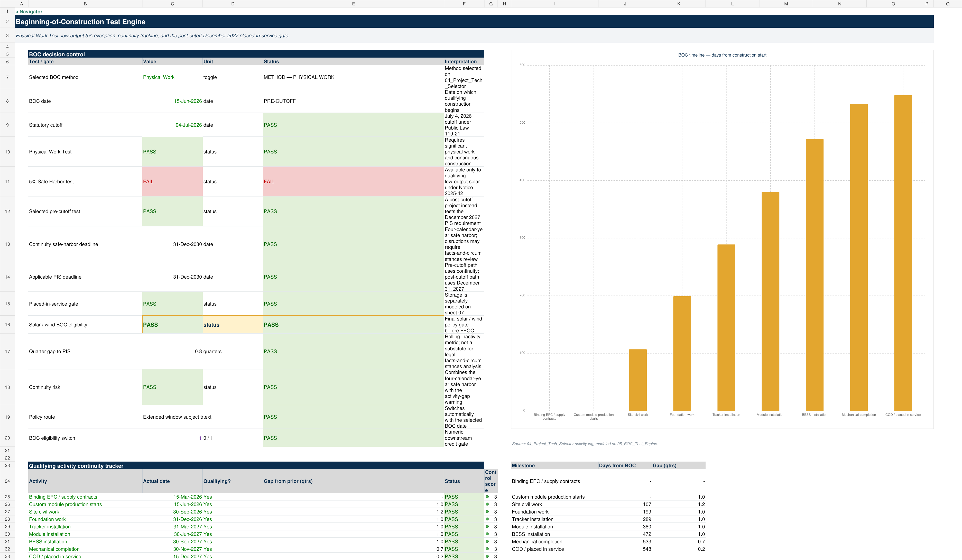This screenshot has width=962, height=560.
Task: Click the green indicator dot for Foundation work
Action: 487,519
